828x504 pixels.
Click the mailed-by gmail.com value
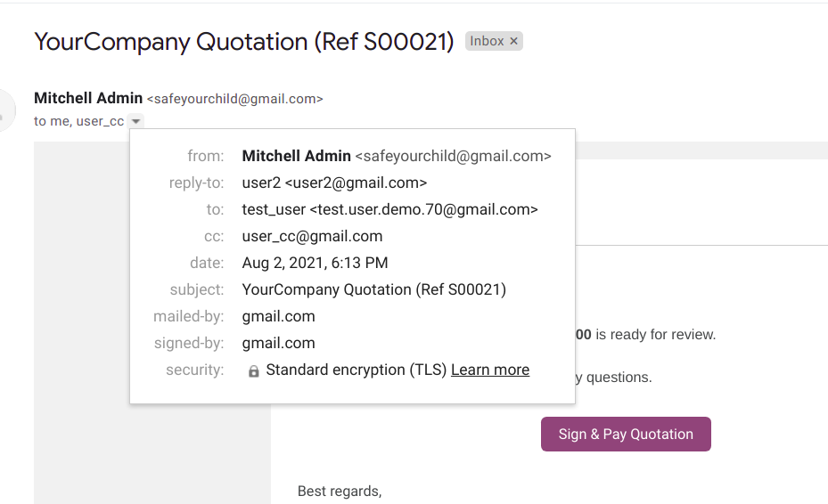(278, 316)
